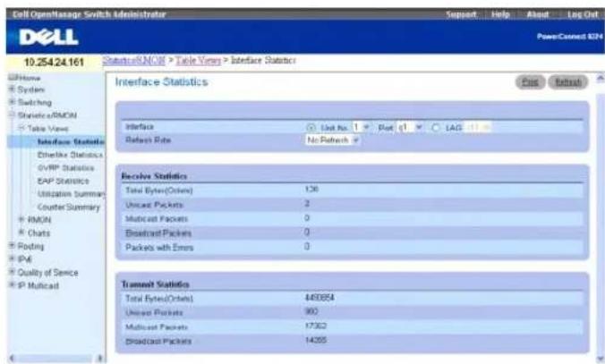
Task: Click right arrow of navigation scrollbar
Action: pos(99,359)
